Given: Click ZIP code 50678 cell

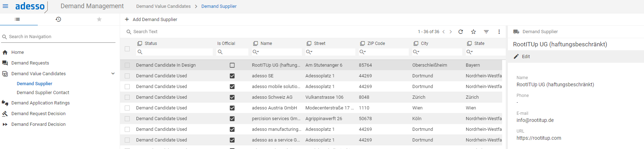Looking at the screenshot, I should pos(365,118).
